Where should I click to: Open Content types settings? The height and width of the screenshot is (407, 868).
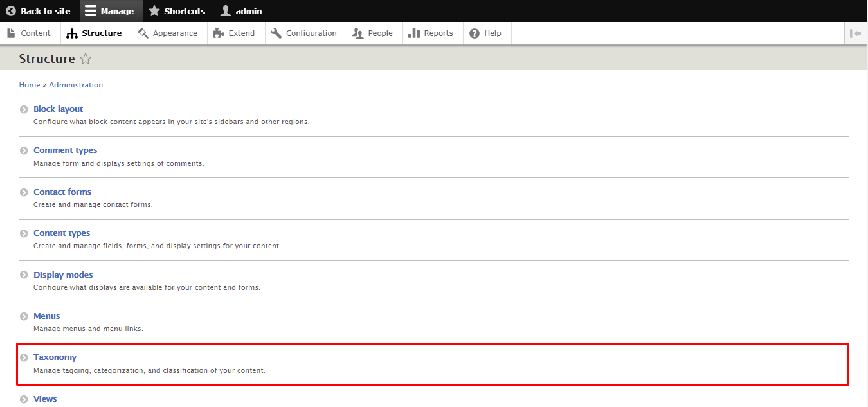coord(62,233)
